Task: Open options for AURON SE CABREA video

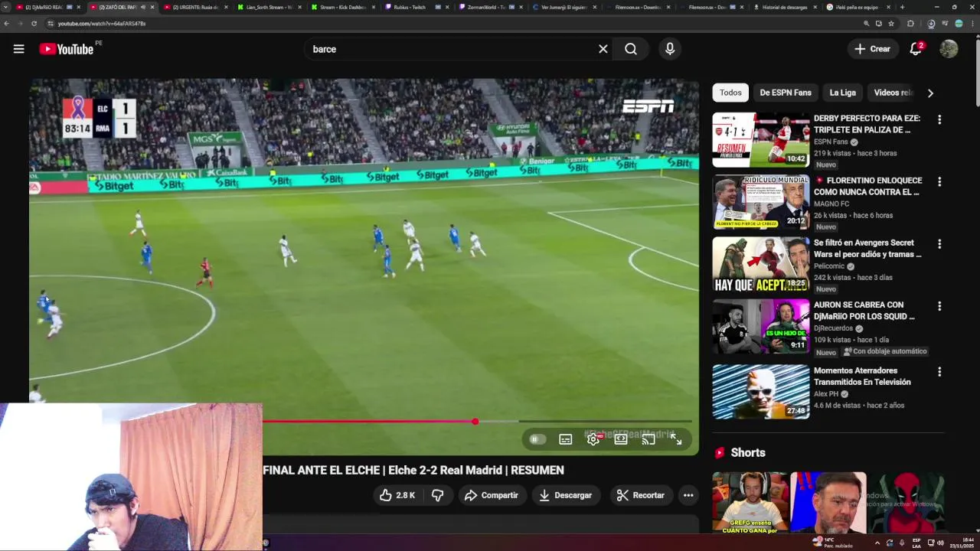Action: click(x=939, y=305)
